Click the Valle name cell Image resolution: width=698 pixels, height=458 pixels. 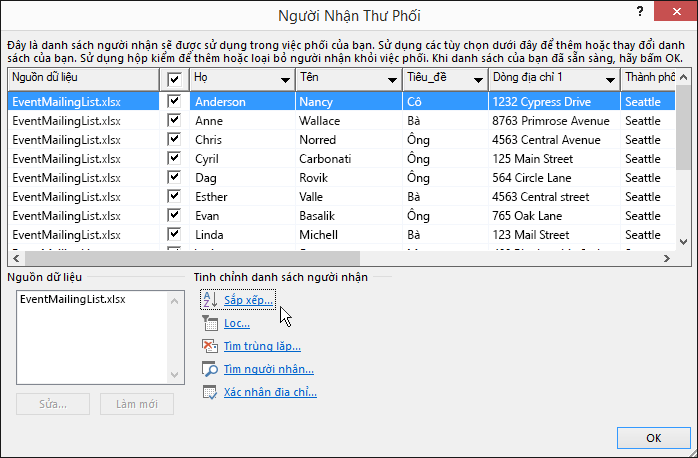pyautogui.click(x=349, y=197)
